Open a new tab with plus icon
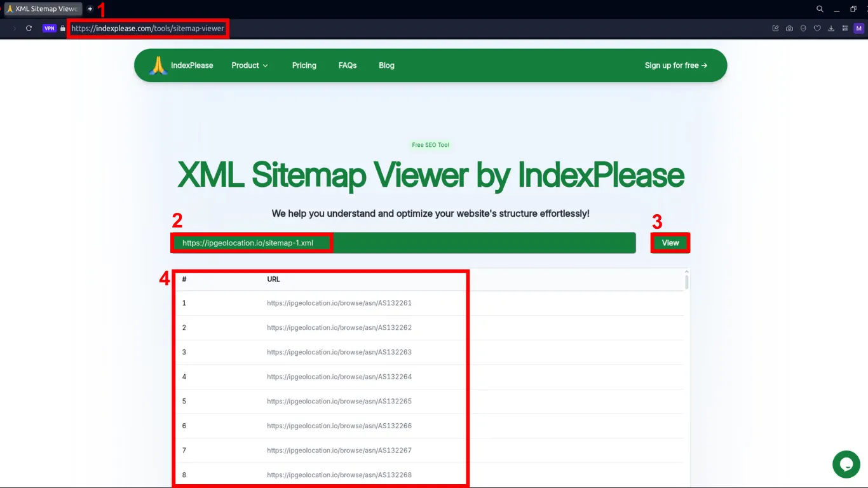Viewport: 868px width, 488px height. click(x=90, y=9)
